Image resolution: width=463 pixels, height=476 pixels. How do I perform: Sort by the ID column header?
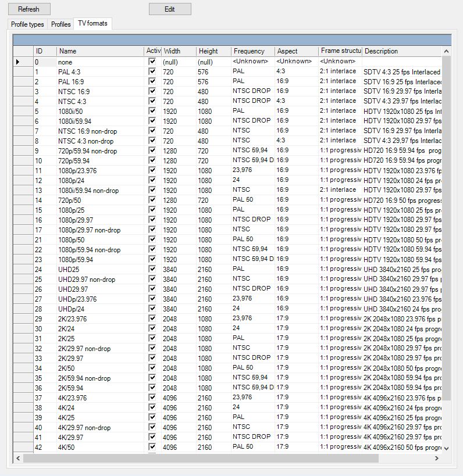point(45,51)
